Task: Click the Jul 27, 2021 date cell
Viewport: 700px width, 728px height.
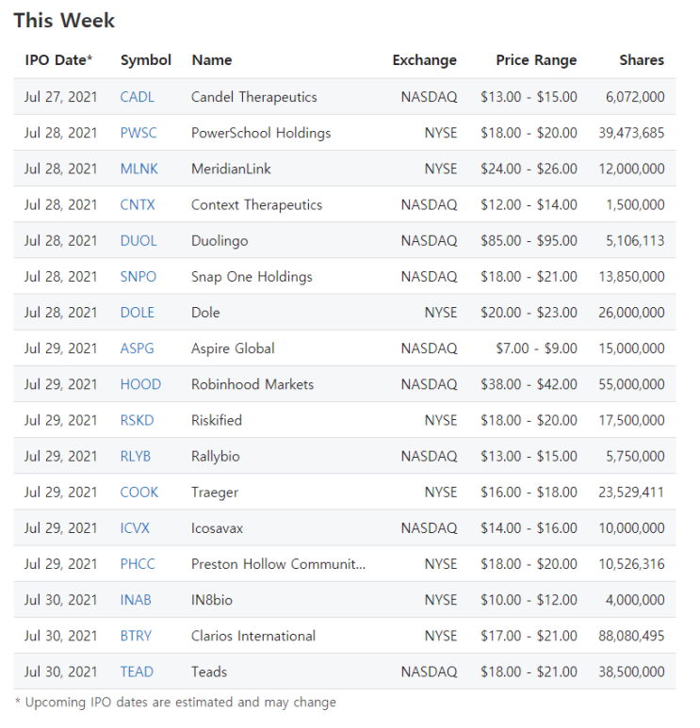Action: 61,97
